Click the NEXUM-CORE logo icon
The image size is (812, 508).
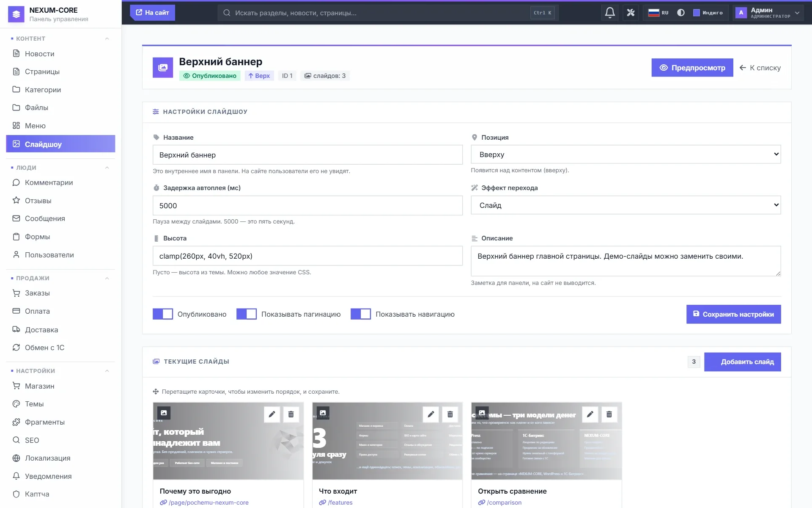tap(16, 14)
